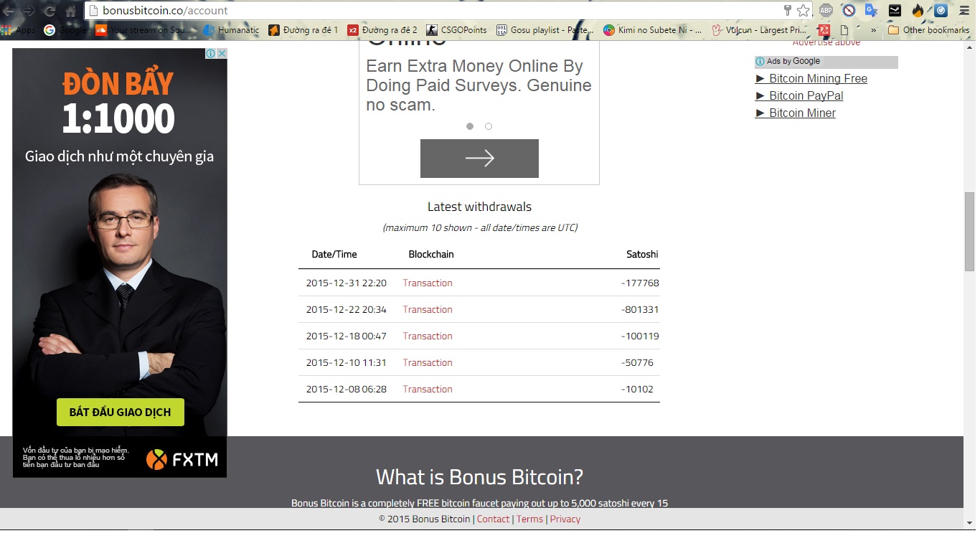The image size is (980, 551).
Task: Open the Contact footer link
Action: 494,519
